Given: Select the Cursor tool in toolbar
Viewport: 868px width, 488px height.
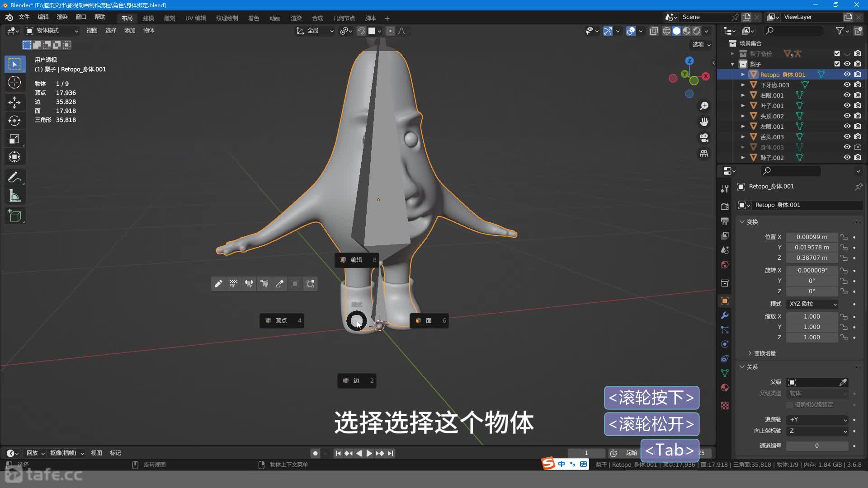Looking at the screenshot, I should tap(14, 83).
